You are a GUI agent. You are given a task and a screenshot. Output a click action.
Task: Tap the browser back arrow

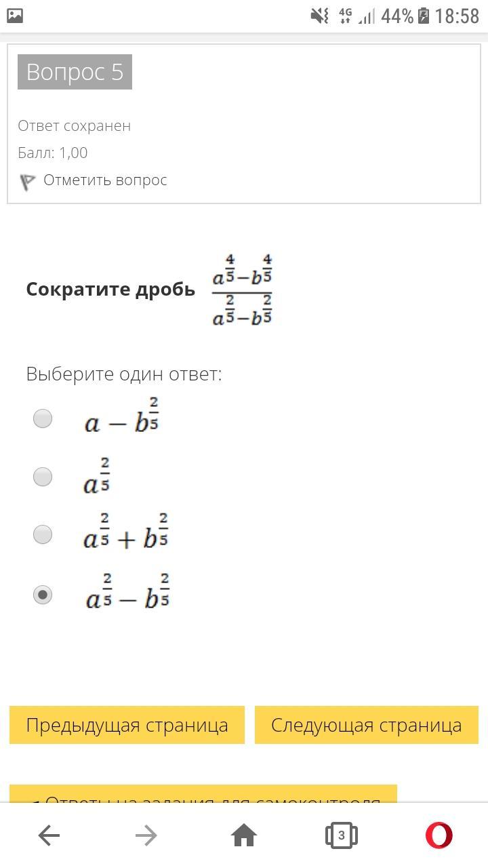(49, 835)
